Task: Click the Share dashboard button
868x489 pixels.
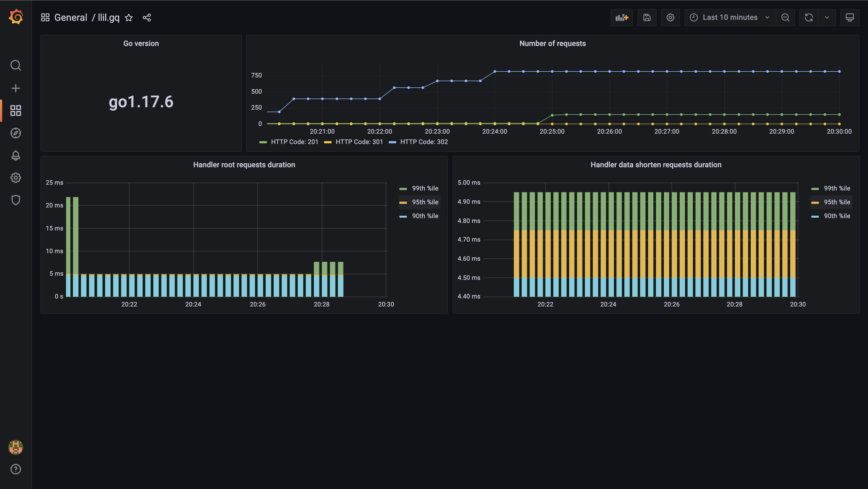Action: (x=147, y=17)
